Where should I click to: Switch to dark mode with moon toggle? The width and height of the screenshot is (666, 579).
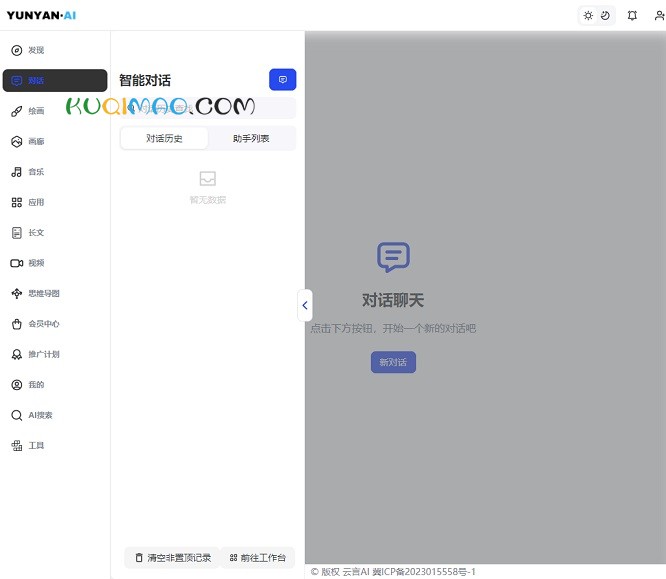pos(605,15)
